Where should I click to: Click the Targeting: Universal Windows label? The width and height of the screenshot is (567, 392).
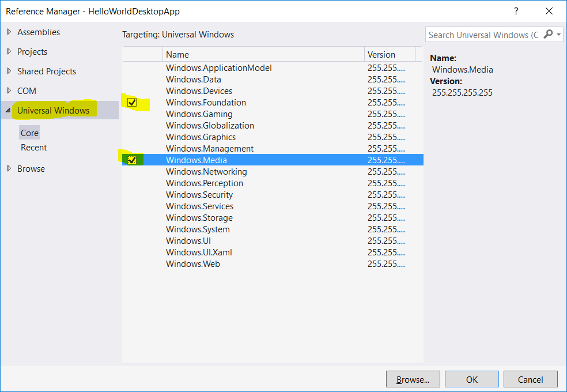[178, 35]
